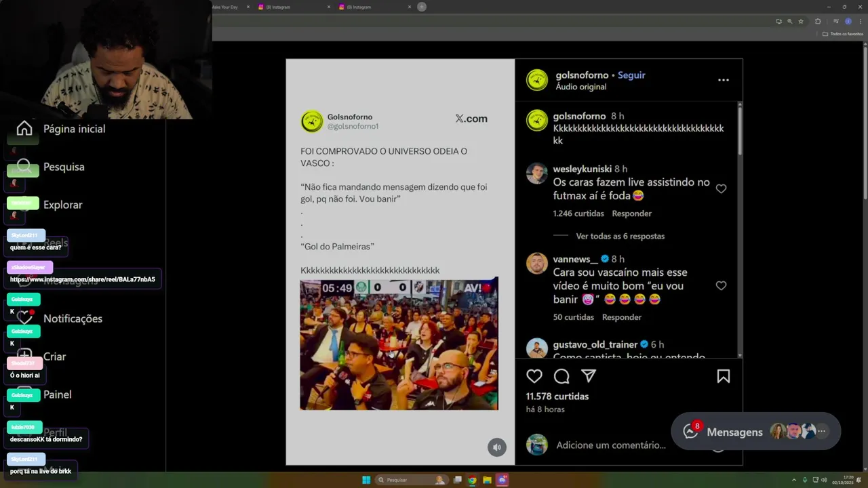Open Discord from the taskbar
The image size is (868, 488).
click(x=502, y=480)
